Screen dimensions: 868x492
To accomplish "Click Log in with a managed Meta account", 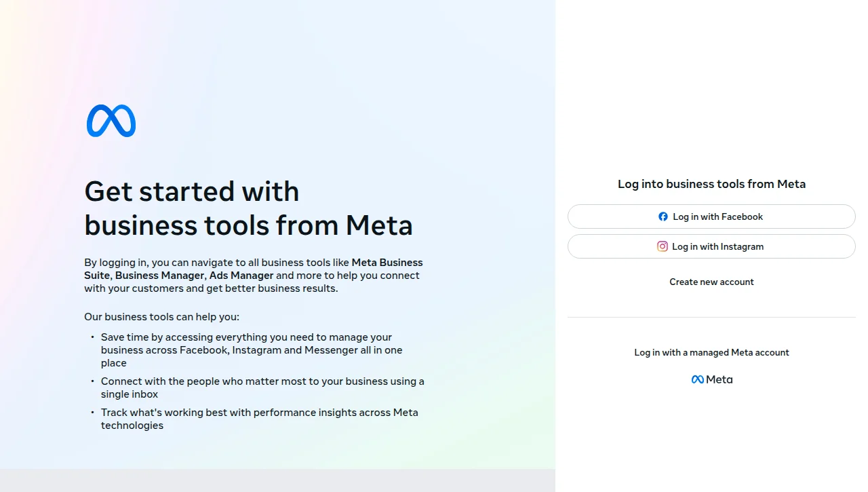I will (711, 352).
